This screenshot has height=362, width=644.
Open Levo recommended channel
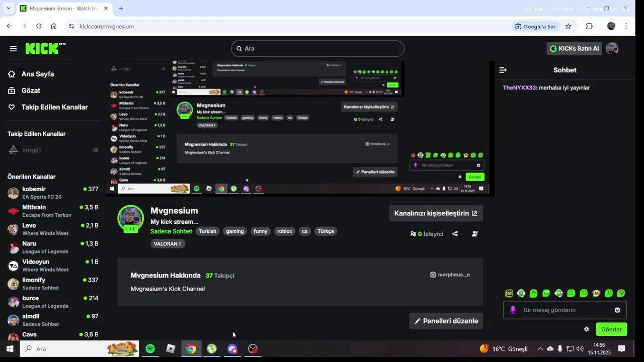point(53,229)
